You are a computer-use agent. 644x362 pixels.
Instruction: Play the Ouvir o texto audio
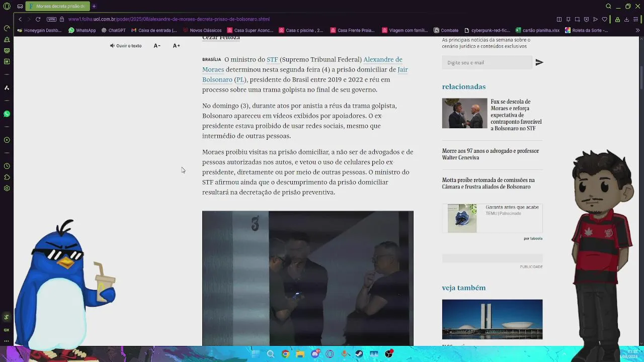126,46
